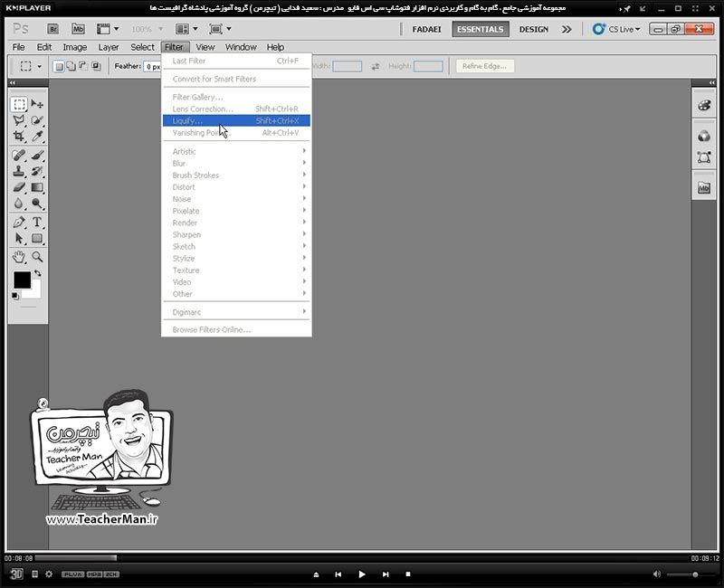Select the Lasso tool
This screenshot has width=724, height=588.
[x=19, y=120]
